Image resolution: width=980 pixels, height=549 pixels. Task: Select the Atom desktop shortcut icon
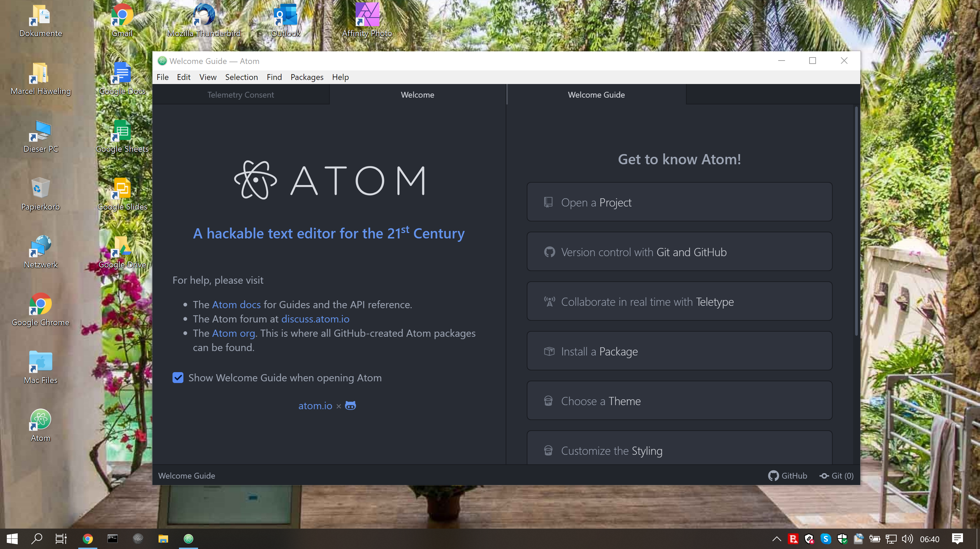point(40,426)
